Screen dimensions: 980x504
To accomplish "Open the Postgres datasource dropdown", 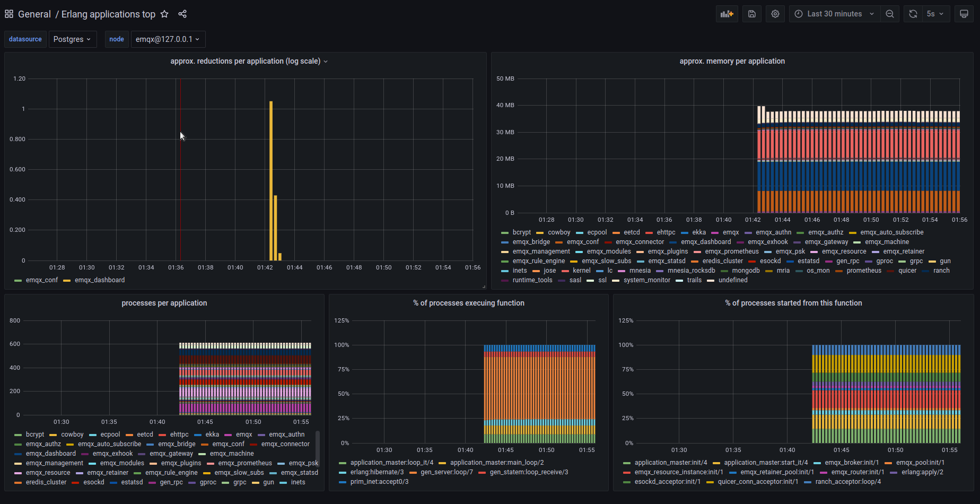I will (x=73, y=39).
